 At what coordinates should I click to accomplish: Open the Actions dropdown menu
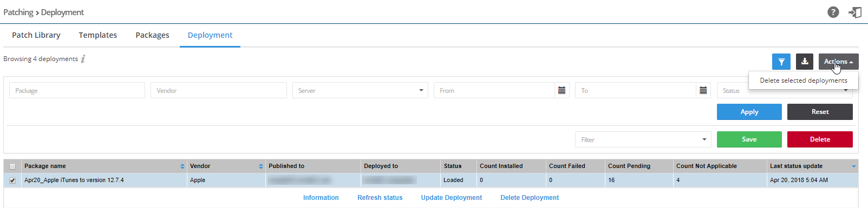[838, 62]
